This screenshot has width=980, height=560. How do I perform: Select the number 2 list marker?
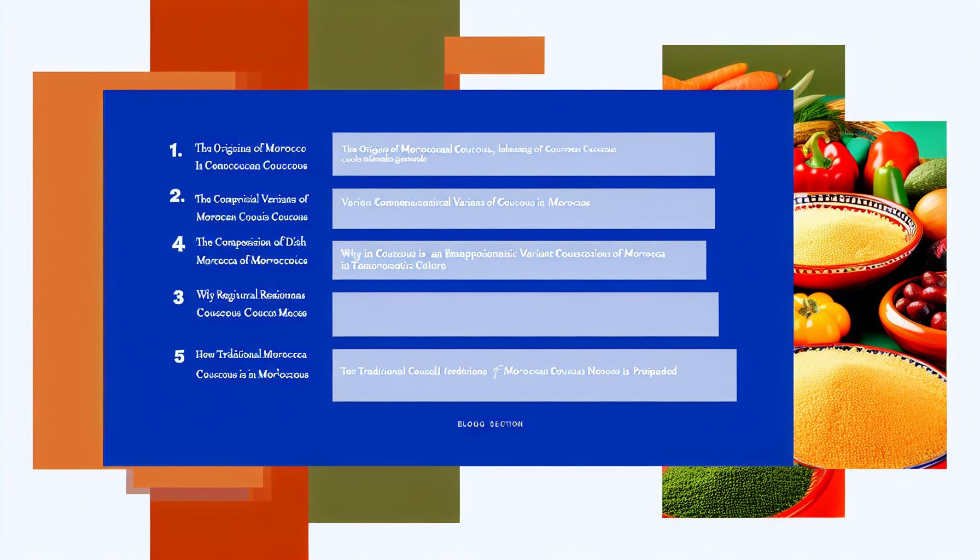177,196
